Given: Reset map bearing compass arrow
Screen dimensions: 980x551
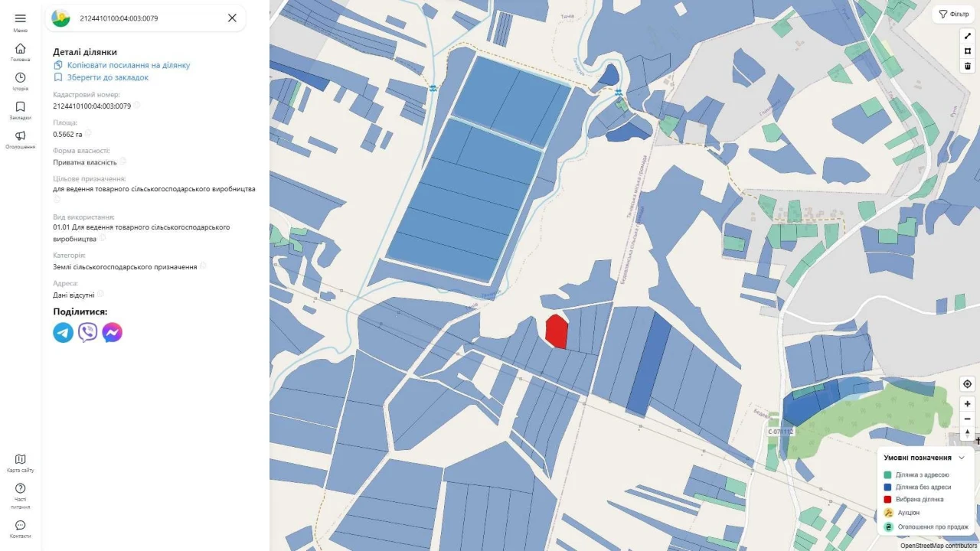Looking at the screenshot, I should tap(968, 433).
